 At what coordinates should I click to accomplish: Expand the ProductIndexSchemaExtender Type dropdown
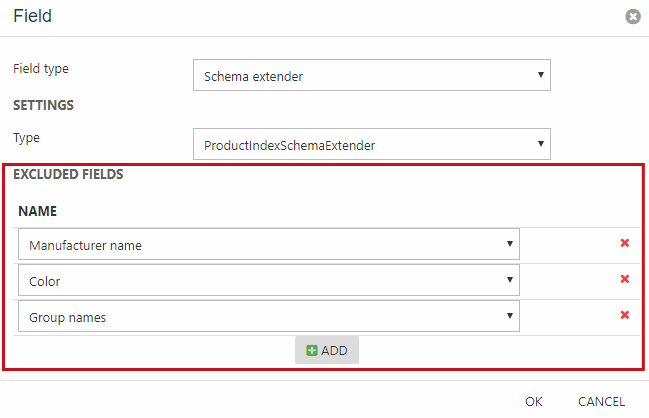click(370, 144)
